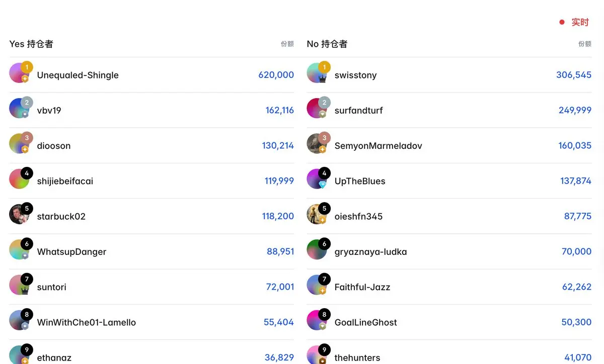Viewport: 604px width, 364px height.
Task: Open oieshfn345 username link
Action: coord(358,217)
